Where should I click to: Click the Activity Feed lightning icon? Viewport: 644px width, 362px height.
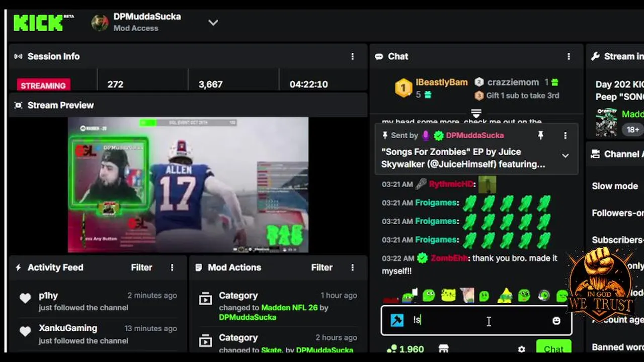point(18,267)
